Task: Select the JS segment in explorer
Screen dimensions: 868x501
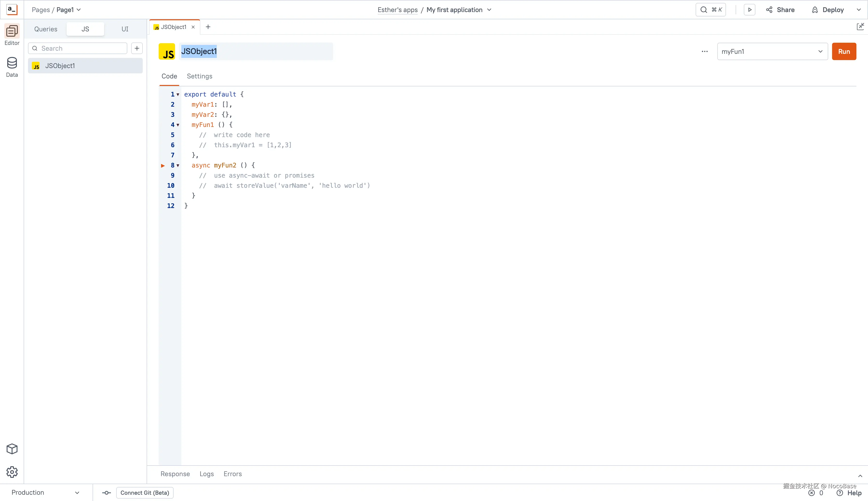Action: [85, 29]
